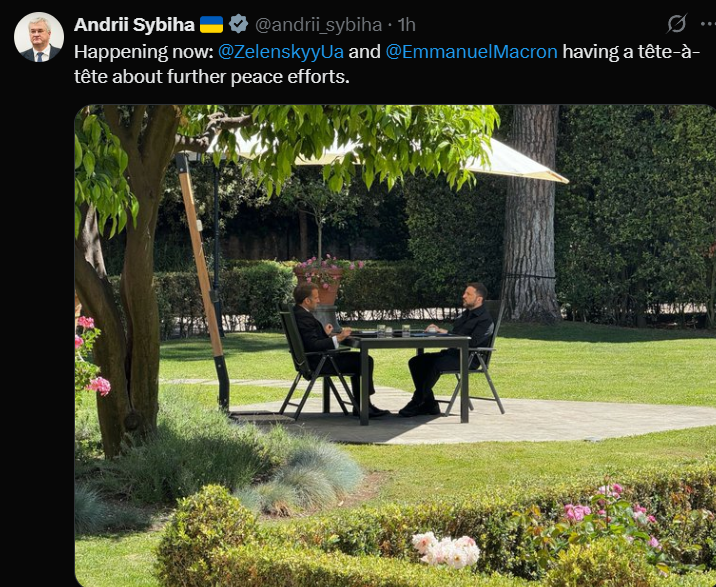
Task: Click the blue verified badge icon
Action: click(238, 24)
